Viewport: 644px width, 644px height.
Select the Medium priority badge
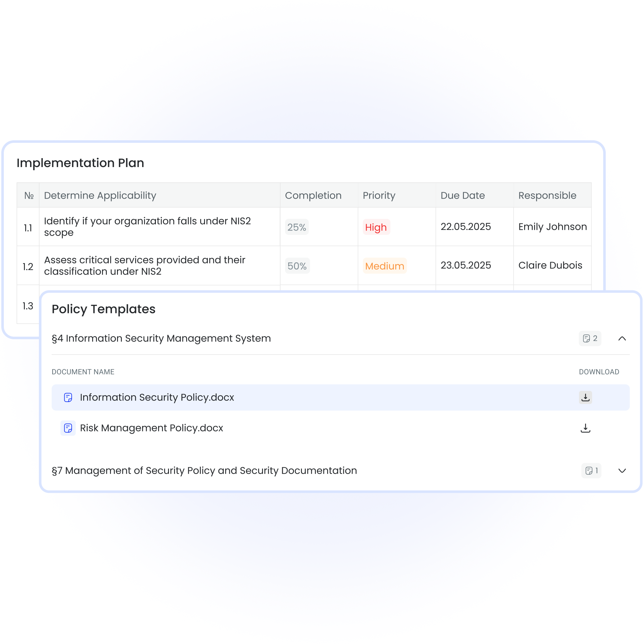click(x=385, y=266)
